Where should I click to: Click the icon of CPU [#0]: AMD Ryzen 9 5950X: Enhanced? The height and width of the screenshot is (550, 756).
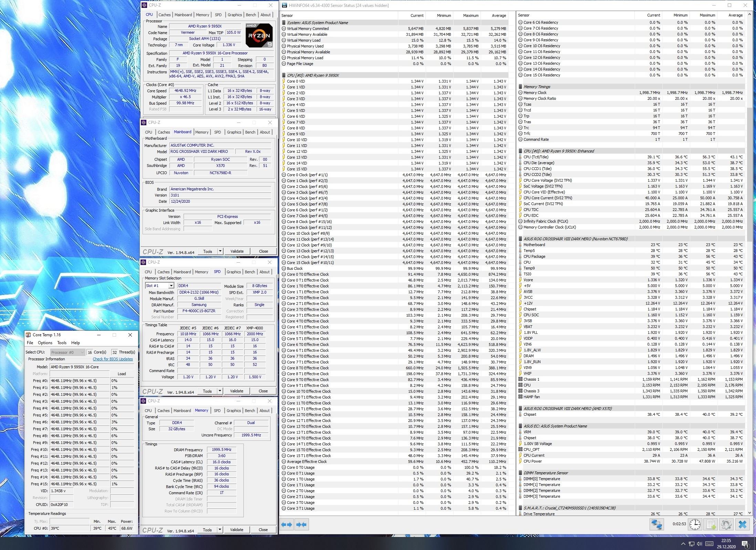520,151
